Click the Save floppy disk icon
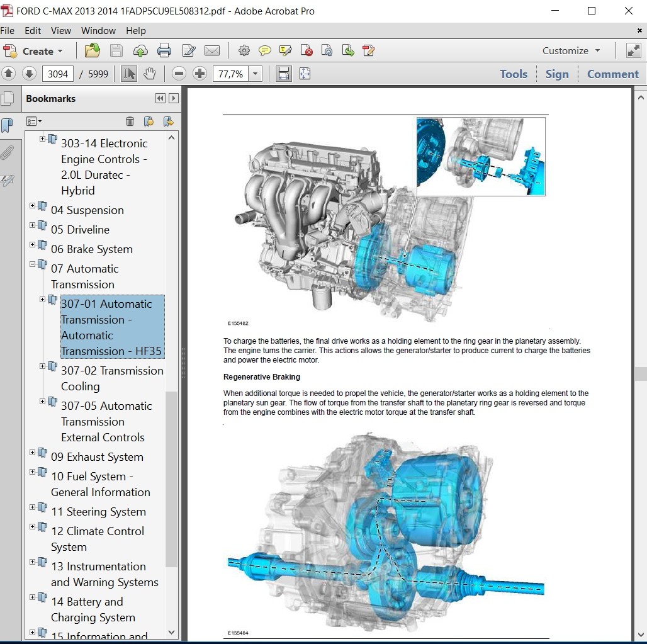Screen dimensions: 647x644 point(116,51)
